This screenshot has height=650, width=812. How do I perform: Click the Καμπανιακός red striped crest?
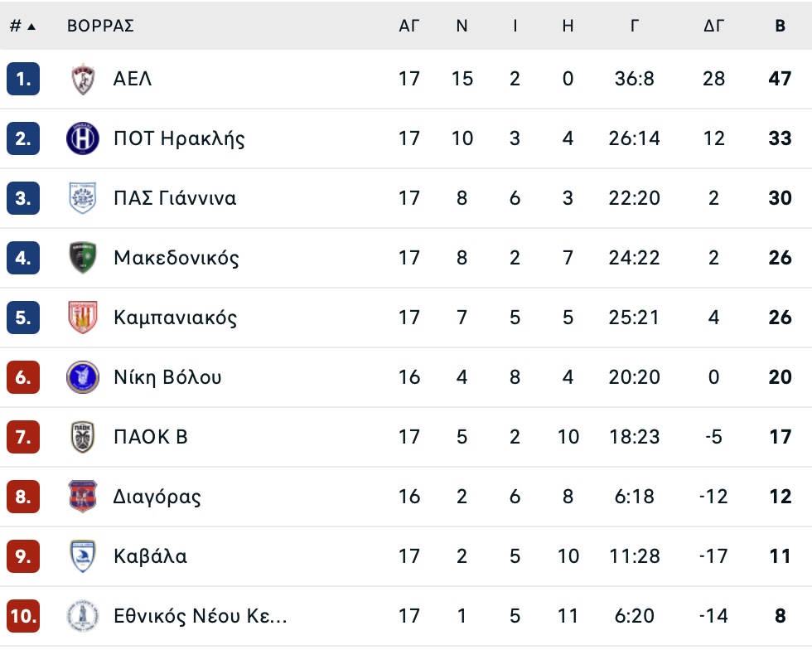[83, 318]
